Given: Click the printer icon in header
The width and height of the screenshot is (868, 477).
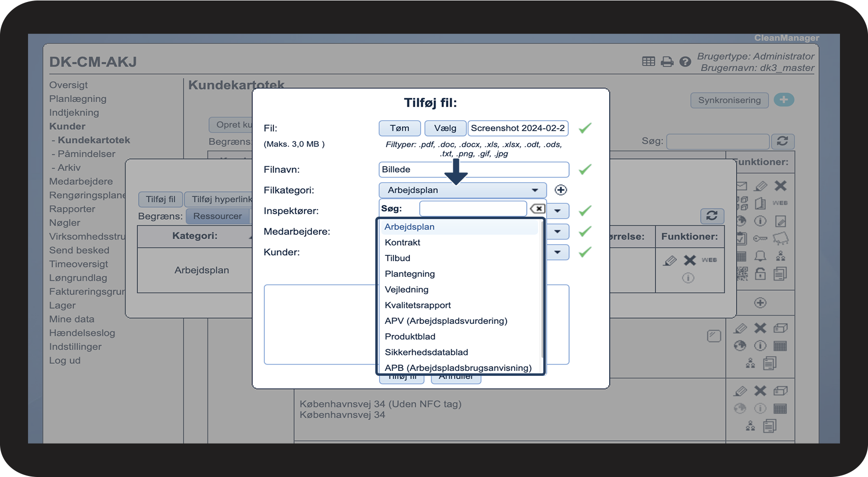Looking at the screenshot, I should (667, 62).
